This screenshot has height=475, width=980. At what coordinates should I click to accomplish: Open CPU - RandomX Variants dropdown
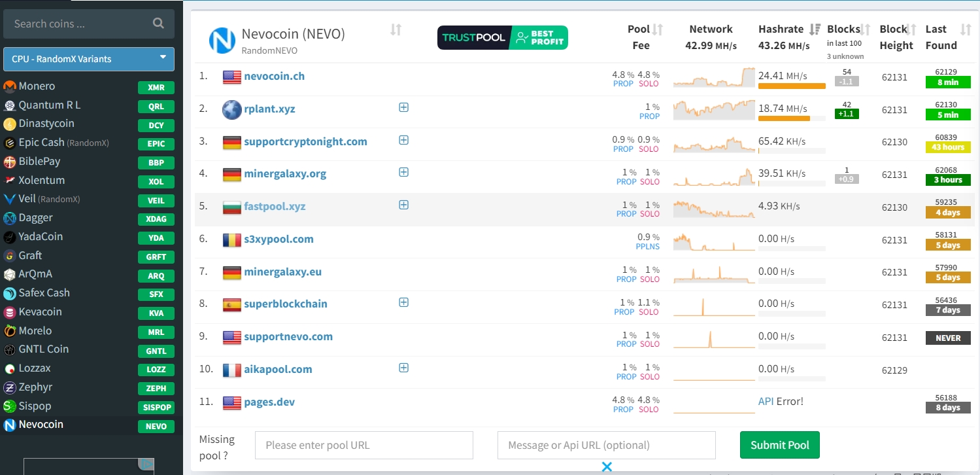point(89,59)
